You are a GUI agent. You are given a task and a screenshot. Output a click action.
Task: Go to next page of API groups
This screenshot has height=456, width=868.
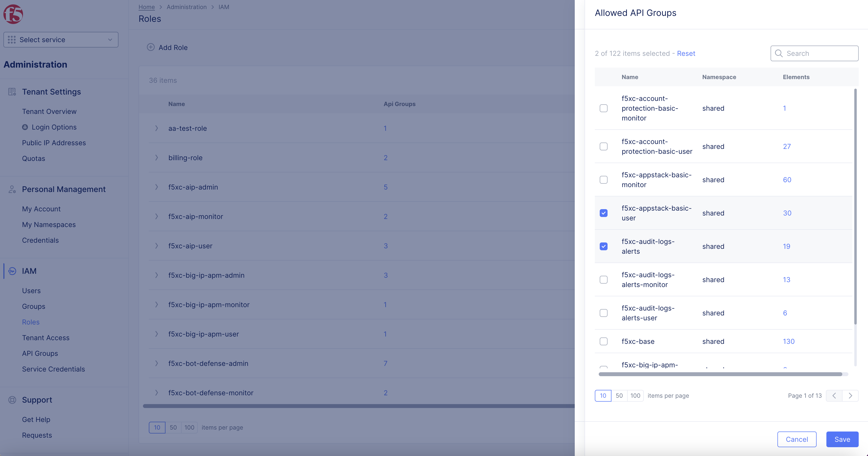tap(850, 396)
